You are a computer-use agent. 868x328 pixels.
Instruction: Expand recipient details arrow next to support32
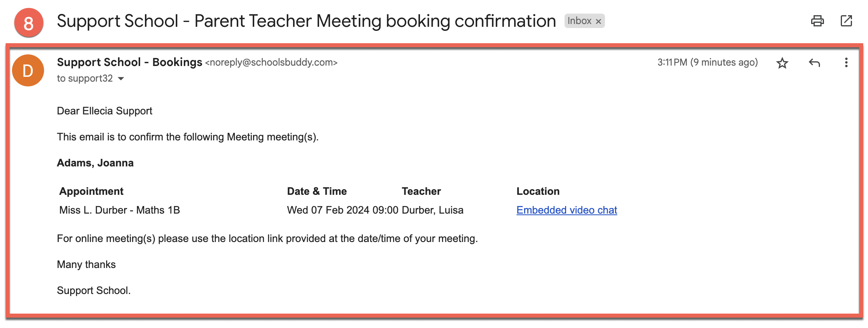point(121,79)
